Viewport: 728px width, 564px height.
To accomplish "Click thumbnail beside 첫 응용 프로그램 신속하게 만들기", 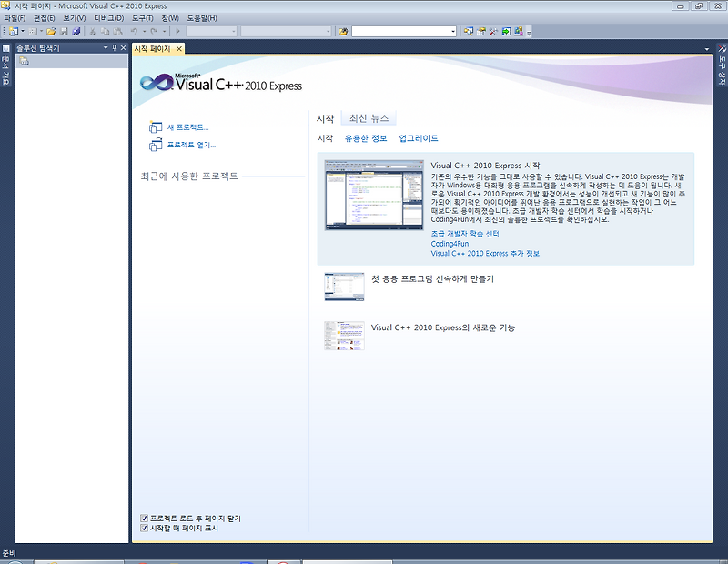I will point(344,287).
